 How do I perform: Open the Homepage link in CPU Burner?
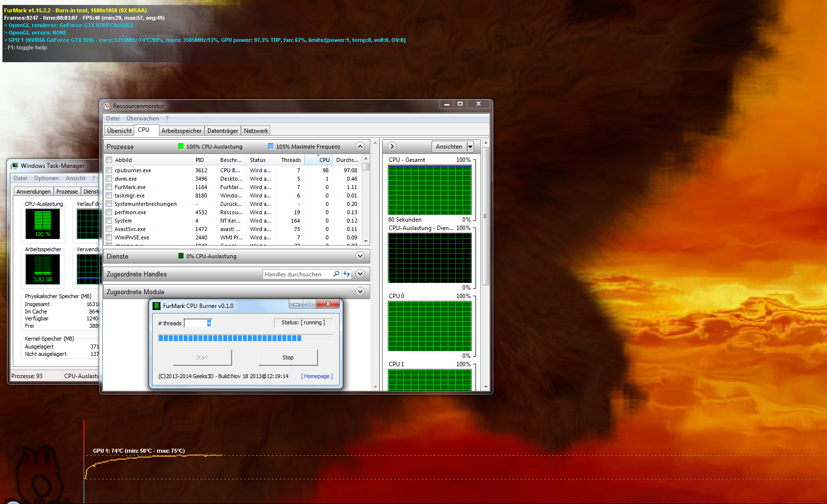tap(316, 376)
